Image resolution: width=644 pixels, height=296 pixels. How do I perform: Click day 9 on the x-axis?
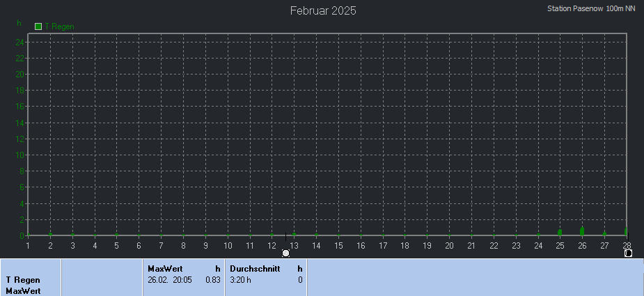205,246
